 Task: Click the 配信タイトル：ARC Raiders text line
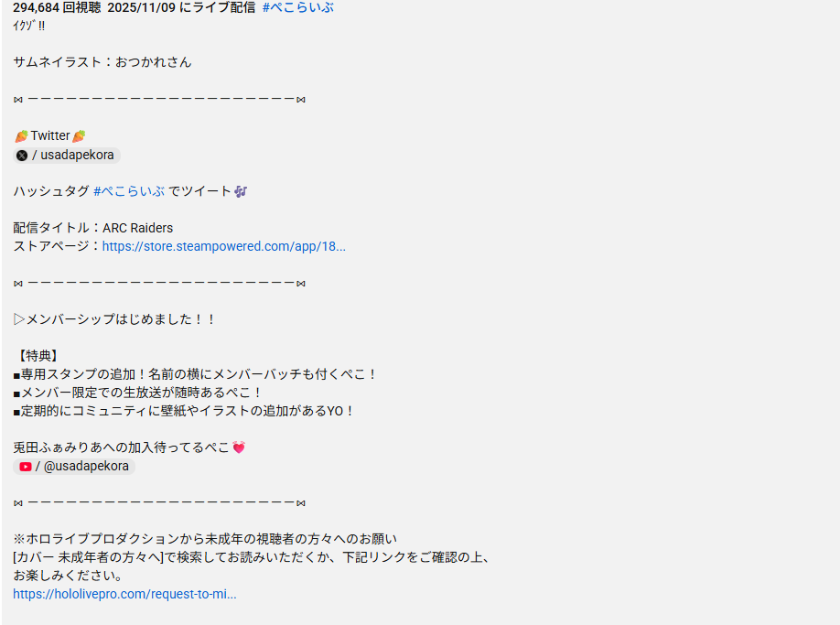93,228
